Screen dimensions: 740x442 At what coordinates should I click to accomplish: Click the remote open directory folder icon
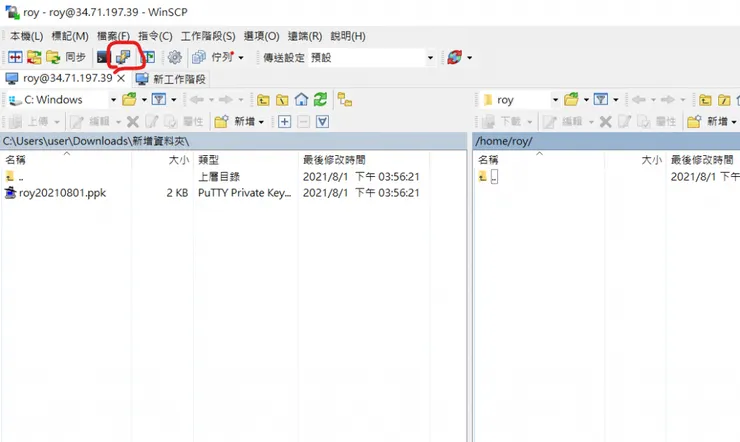point(572,100)
